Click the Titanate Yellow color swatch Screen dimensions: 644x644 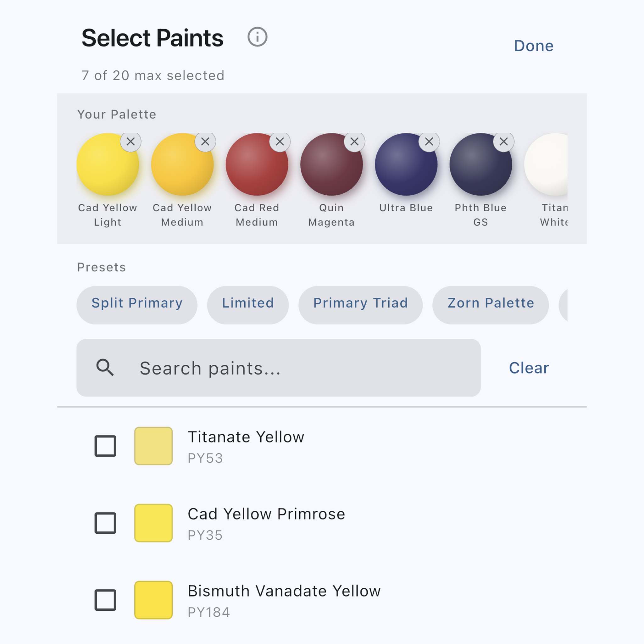coord(153,446)
